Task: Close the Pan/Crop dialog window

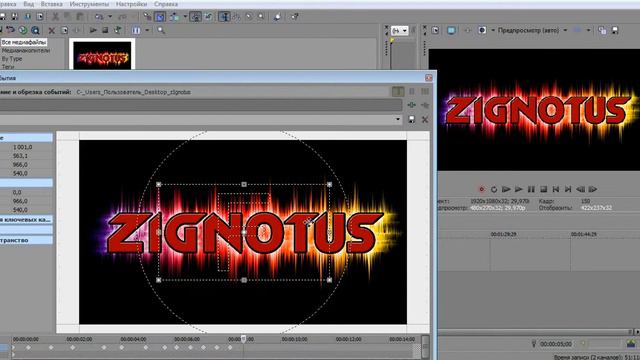Action: pyautogui.click(x=429, y=78)
